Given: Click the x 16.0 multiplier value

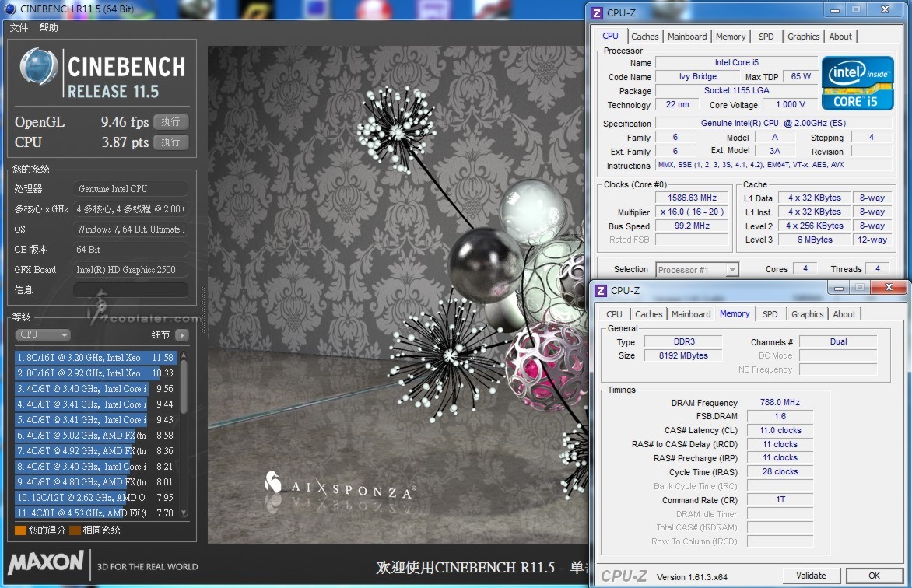Looking at the screenshot, I should pyautogui.click(x=692, y=212).
